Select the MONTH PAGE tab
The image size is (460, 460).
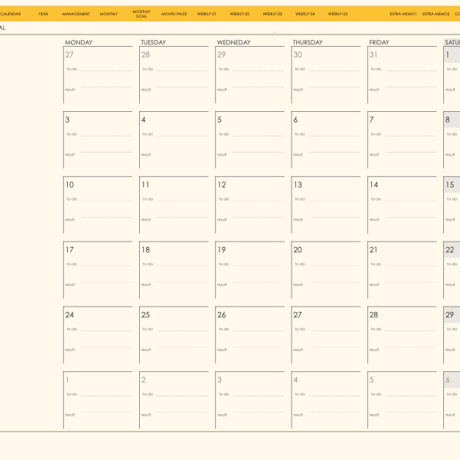[174, 14]
